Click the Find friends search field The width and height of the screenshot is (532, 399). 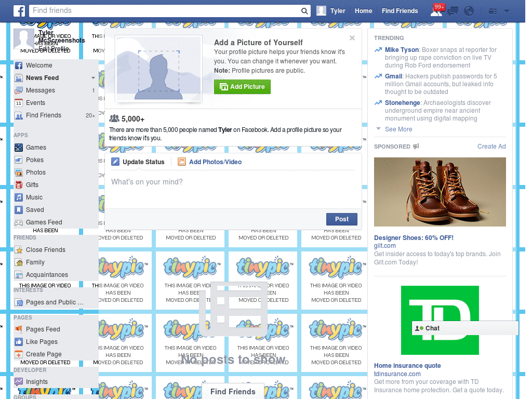coord(165,11)
